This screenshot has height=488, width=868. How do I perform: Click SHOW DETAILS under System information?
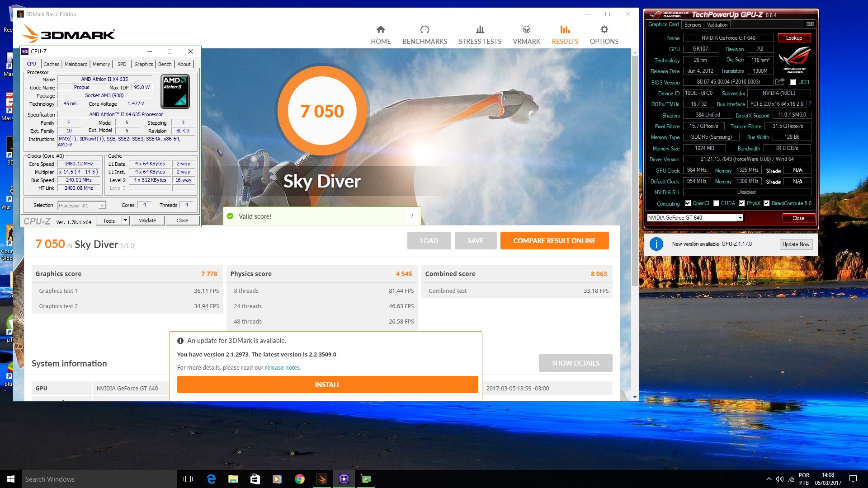click(576, 363)
